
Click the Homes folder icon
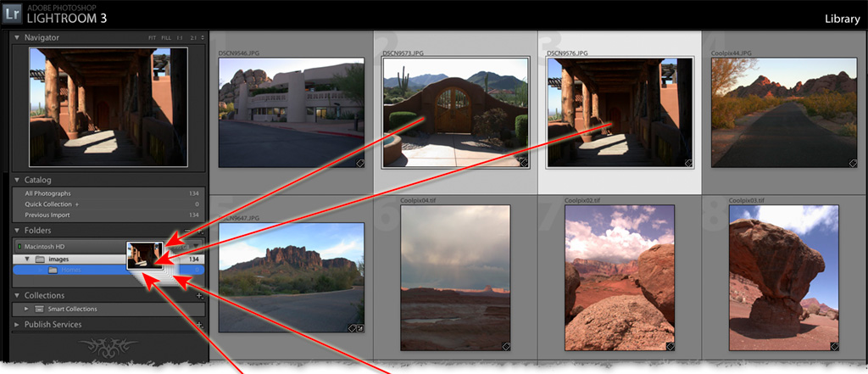(x=53, y=270)
